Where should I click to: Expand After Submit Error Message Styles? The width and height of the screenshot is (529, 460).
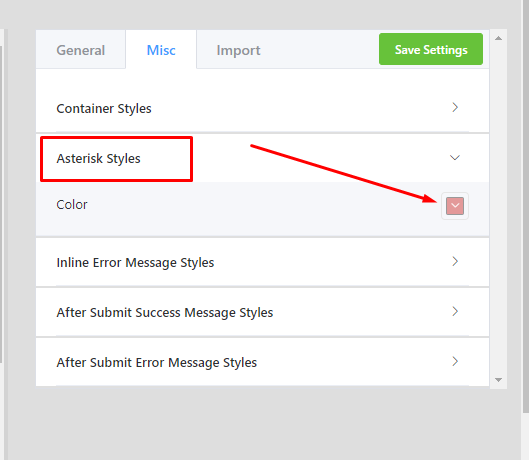(262, 362)
